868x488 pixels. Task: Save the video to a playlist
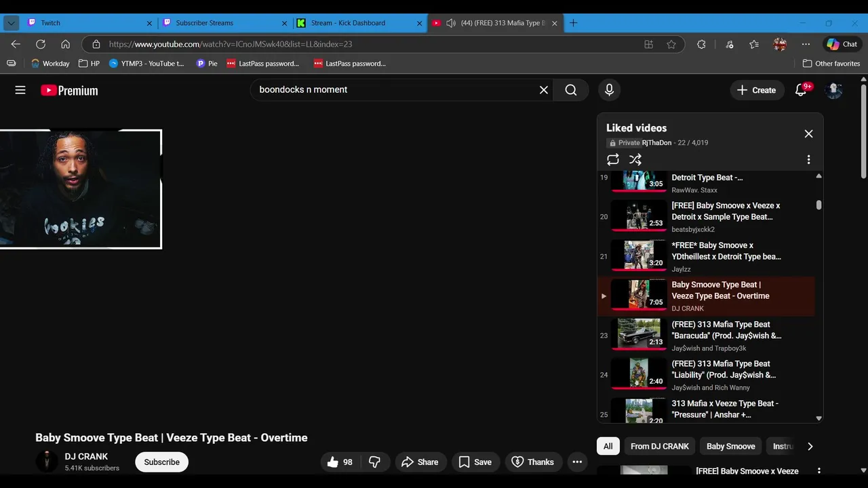click(475, 462)
